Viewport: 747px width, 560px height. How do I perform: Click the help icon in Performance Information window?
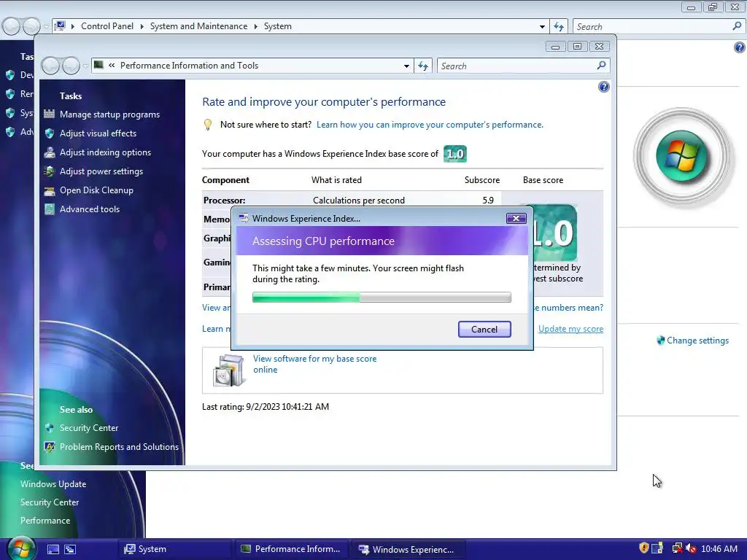(x=603, y=87)
